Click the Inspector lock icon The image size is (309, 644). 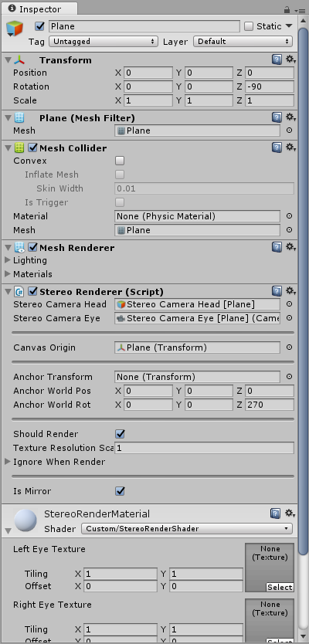point(287,9)
